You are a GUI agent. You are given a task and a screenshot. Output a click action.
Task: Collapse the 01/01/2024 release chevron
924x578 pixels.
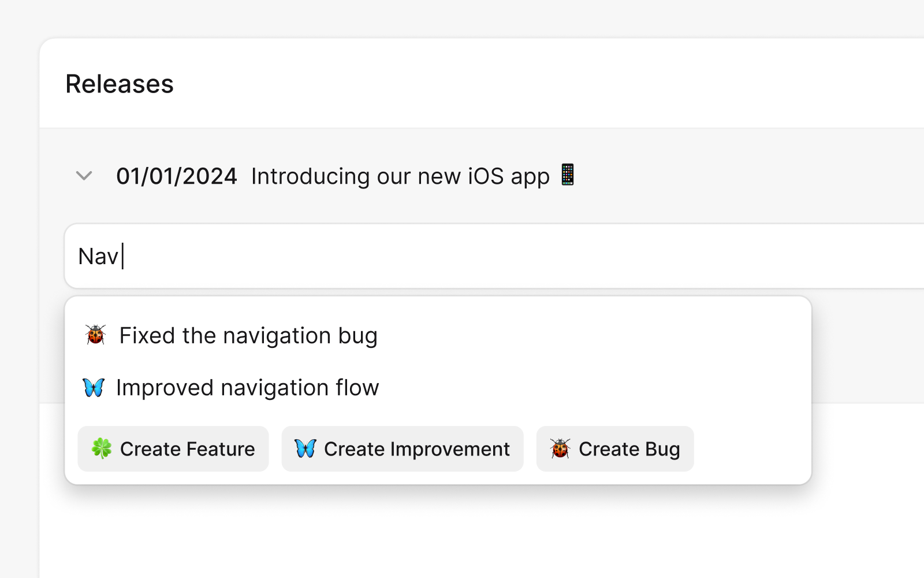[x=84, y=176]
